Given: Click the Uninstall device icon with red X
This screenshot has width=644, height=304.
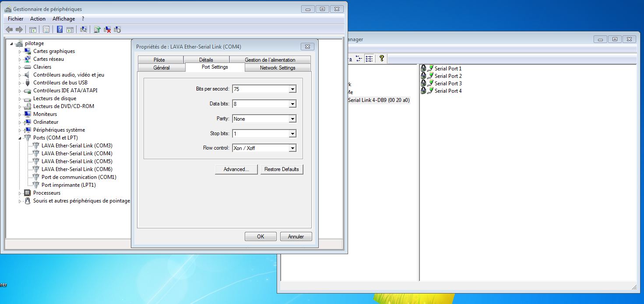Looking at the screenshot, I should [107, 30].
